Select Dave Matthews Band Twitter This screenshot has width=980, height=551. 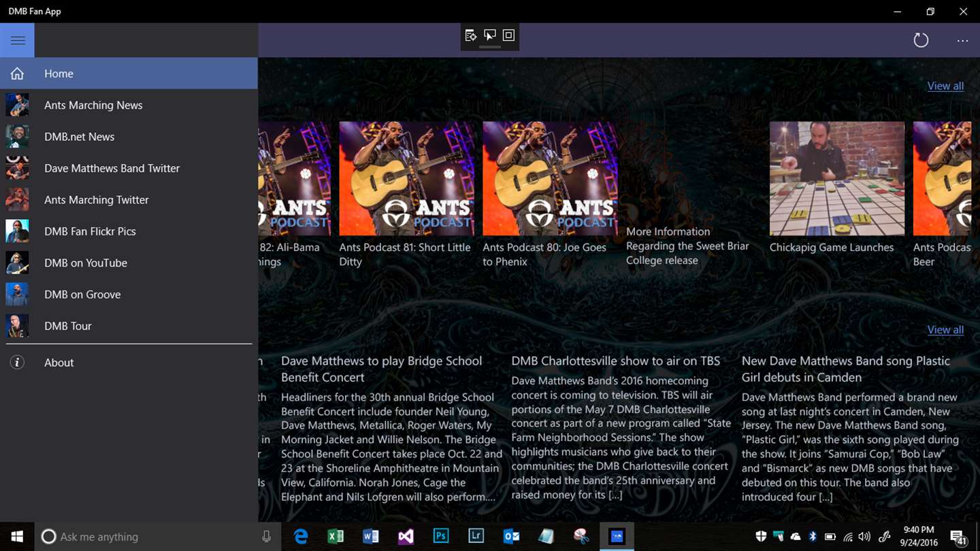click(x=129, y=168)
